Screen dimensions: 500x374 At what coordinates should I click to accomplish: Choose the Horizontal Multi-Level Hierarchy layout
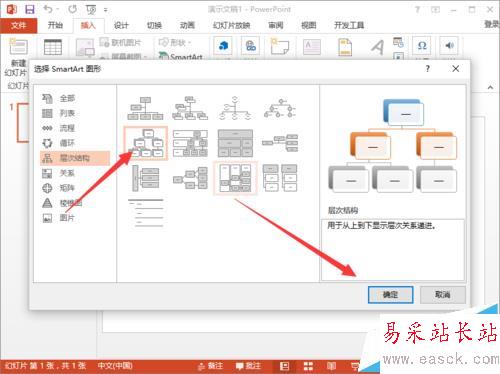[145, 178]
